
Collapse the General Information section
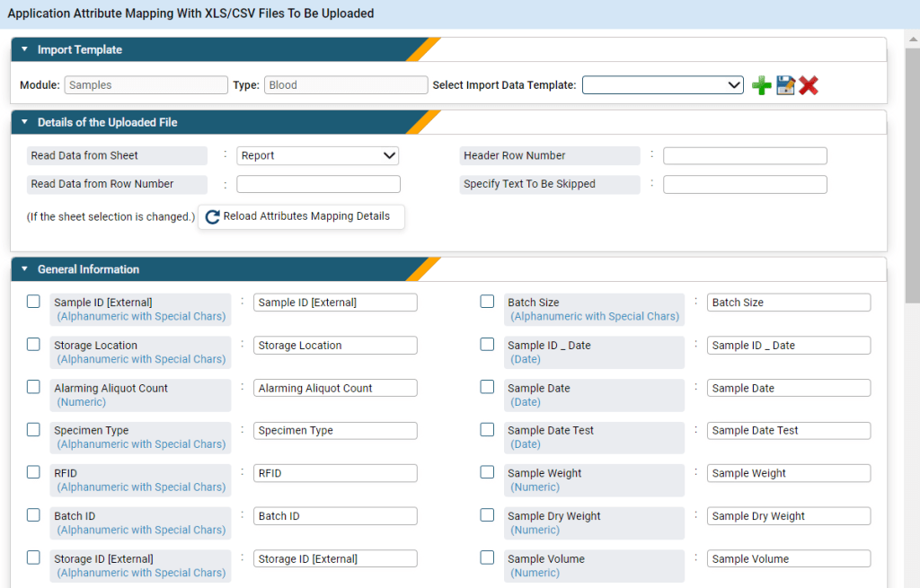(24, 268)
